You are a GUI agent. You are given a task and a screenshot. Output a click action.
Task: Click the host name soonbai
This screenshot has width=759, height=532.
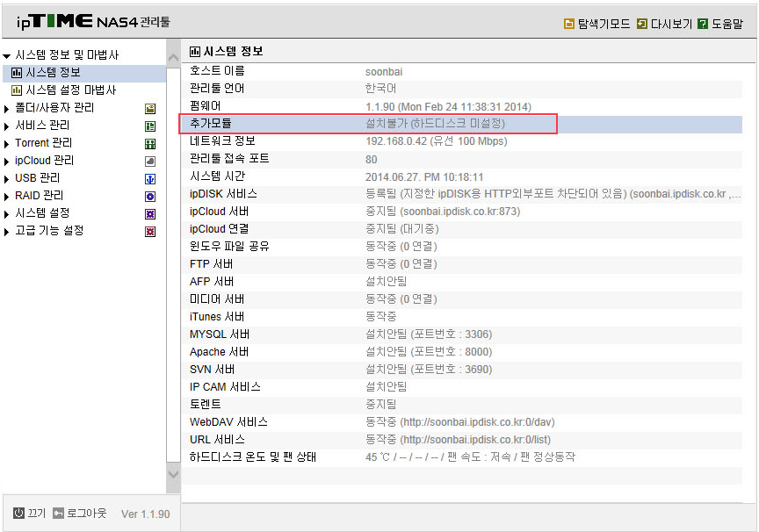383,72
